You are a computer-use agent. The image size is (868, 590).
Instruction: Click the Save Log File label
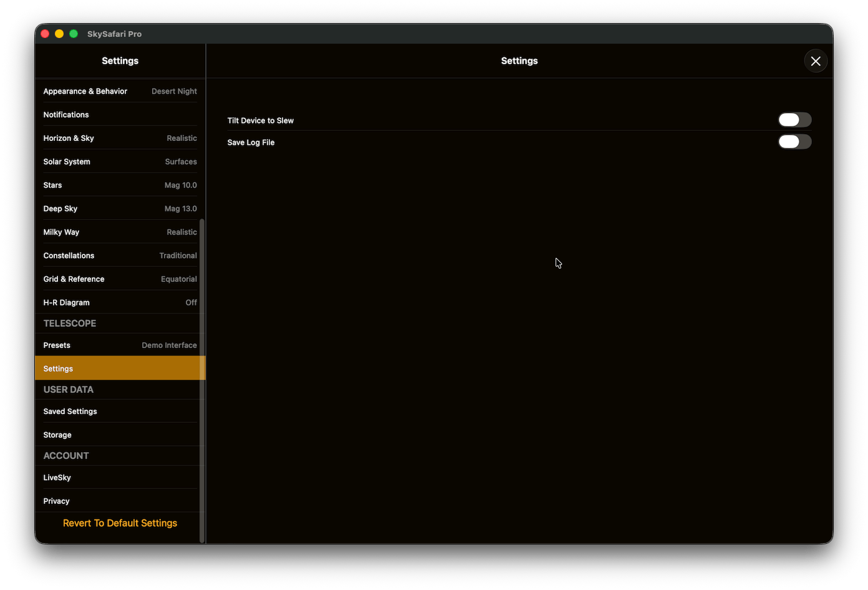251,142
